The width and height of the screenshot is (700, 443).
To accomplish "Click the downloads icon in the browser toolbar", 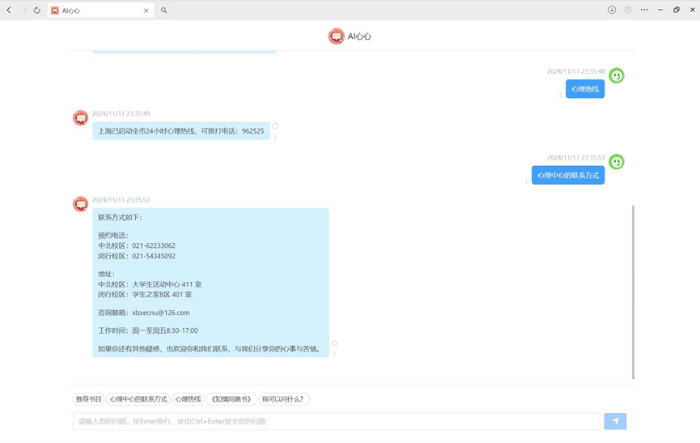I will (x=612, y=10).
